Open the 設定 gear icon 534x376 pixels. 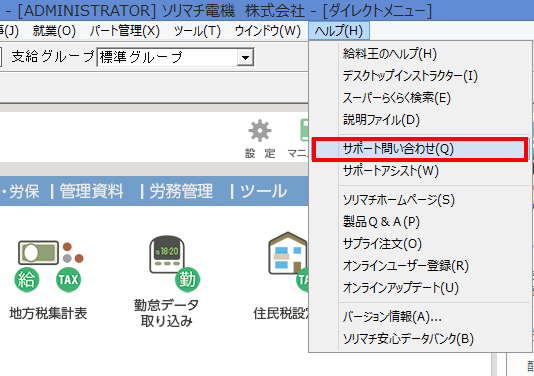pos(260,131)
